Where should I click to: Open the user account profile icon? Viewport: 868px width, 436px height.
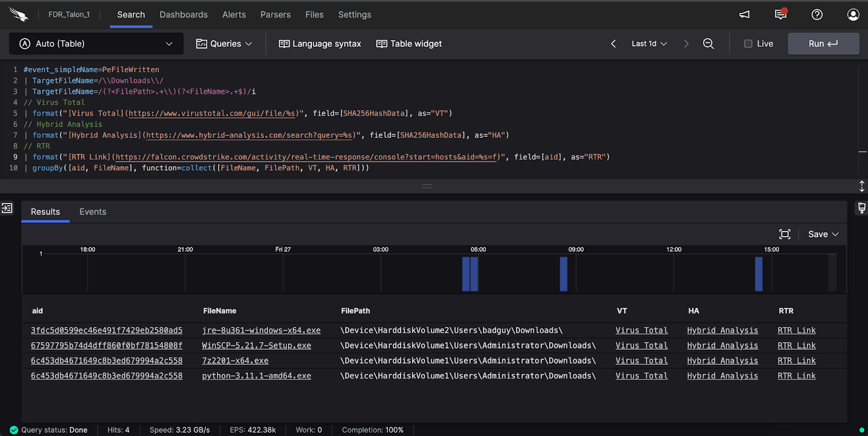(853, 15)
